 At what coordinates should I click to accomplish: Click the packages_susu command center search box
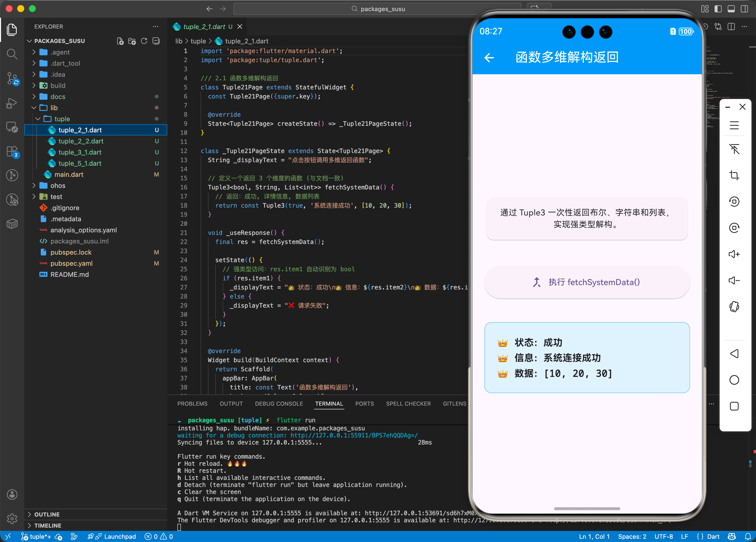coord(377,9)
